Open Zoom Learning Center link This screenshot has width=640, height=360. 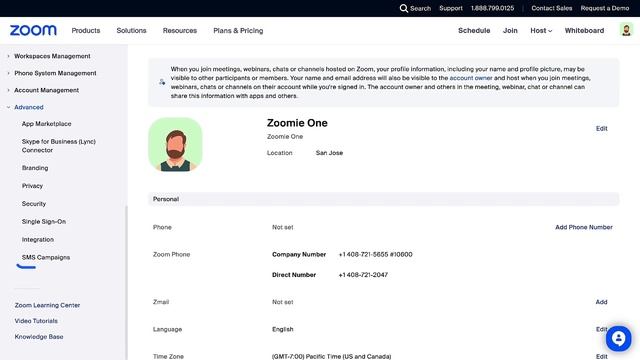tap(47, 305)
